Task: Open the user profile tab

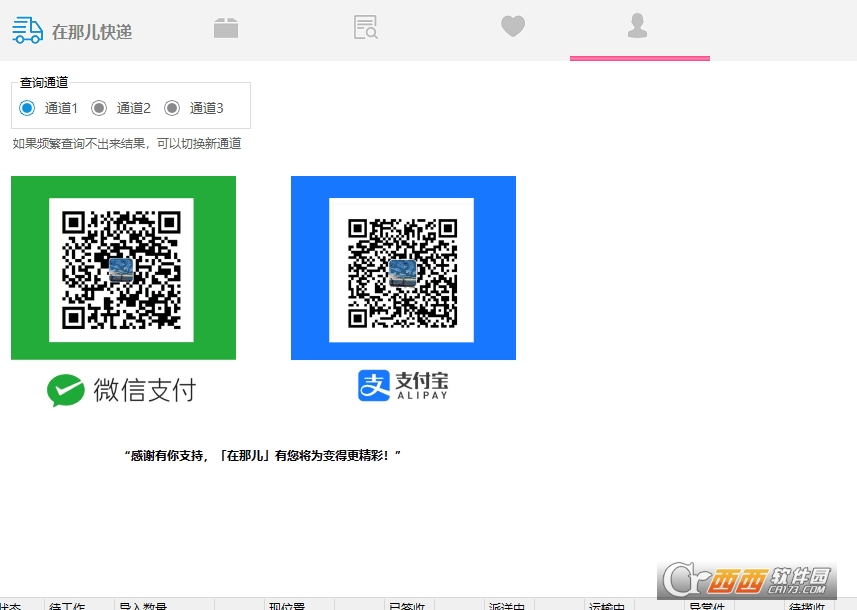Action: pos(637,26)
